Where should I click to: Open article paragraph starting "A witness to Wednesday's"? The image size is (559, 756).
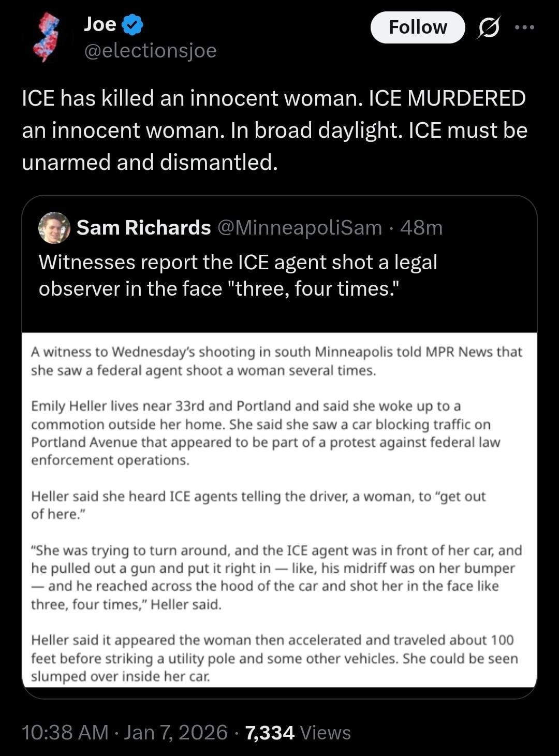(x=276, y=361)
